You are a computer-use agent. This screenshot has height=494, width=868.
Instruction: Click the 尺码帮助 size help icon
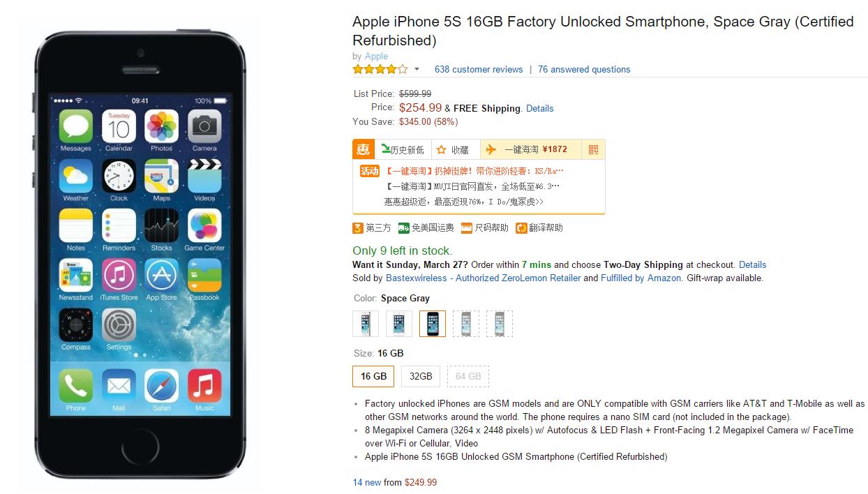click(x=467, y=227)
